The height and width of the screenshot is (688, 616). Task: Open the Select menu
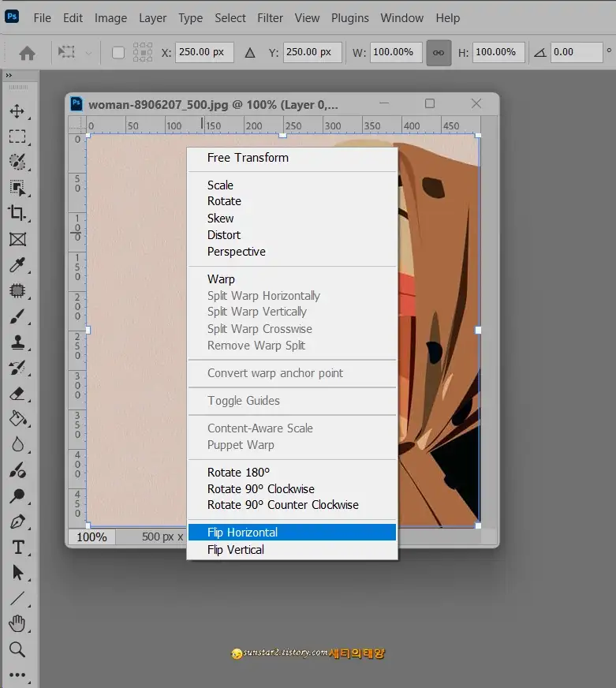coord(230,18)
